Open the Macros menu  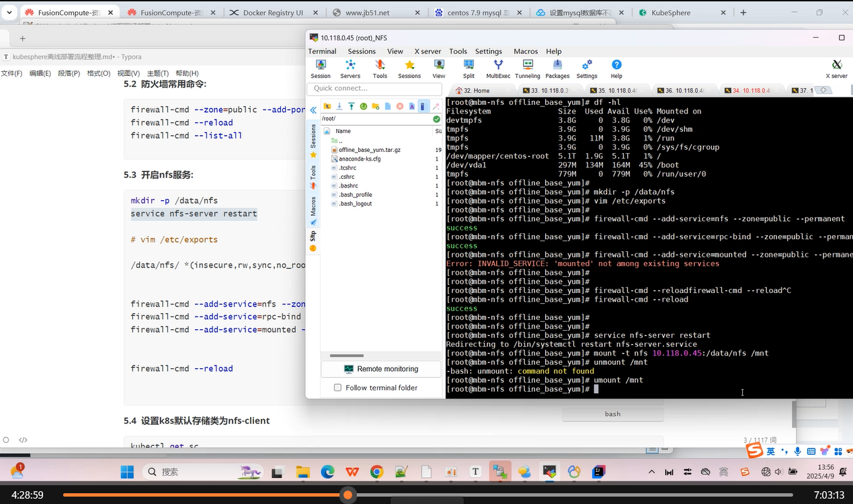(525, 51)
